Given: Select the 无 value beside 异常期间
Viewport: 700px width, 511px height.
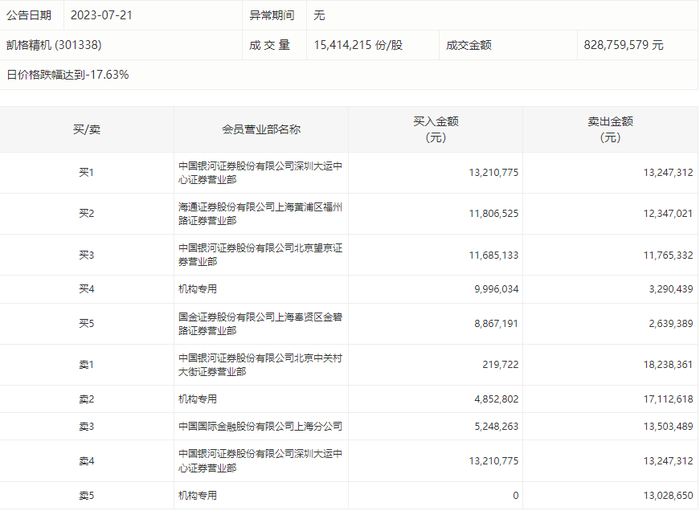Looking at the screenshot, I should tap(319, 15).
